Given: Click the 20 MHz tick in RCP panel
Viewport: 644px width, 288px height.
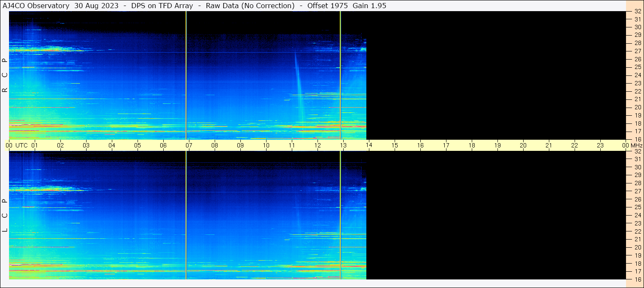Looking at the screenshot, I should [638, 107].
